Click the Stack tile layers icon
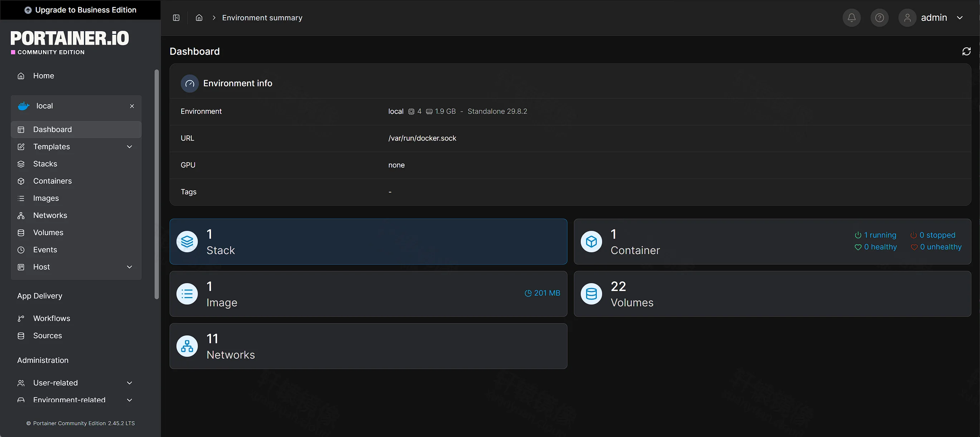The width and height of the screenshot is (980, 437). 187,241
